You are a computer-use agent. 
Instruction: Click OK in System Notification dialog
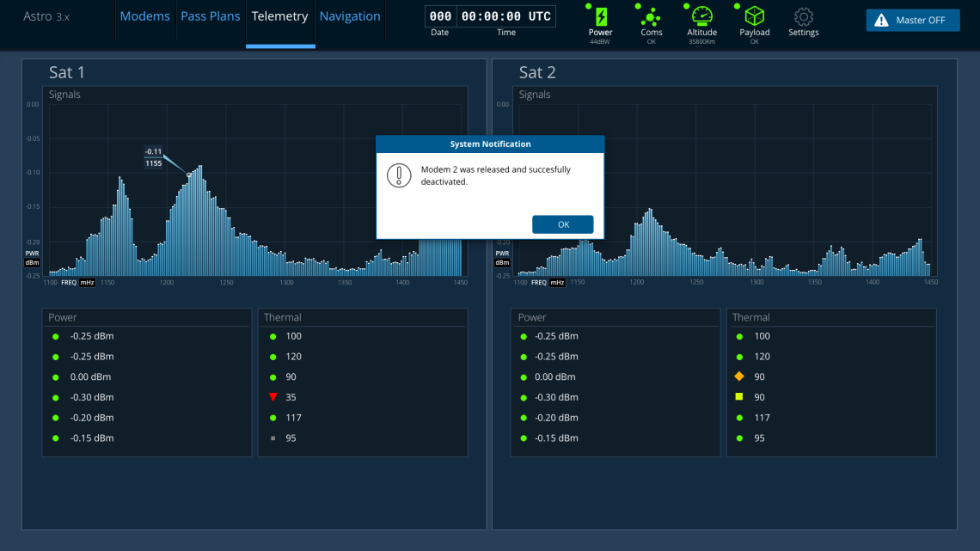pos(562,224)
